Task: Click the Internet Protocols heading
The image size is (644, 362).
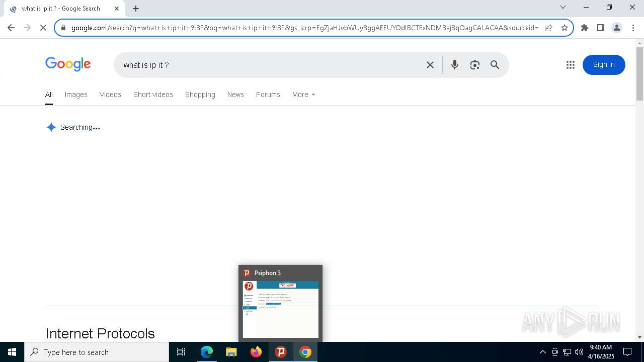Action: point(100,333)
